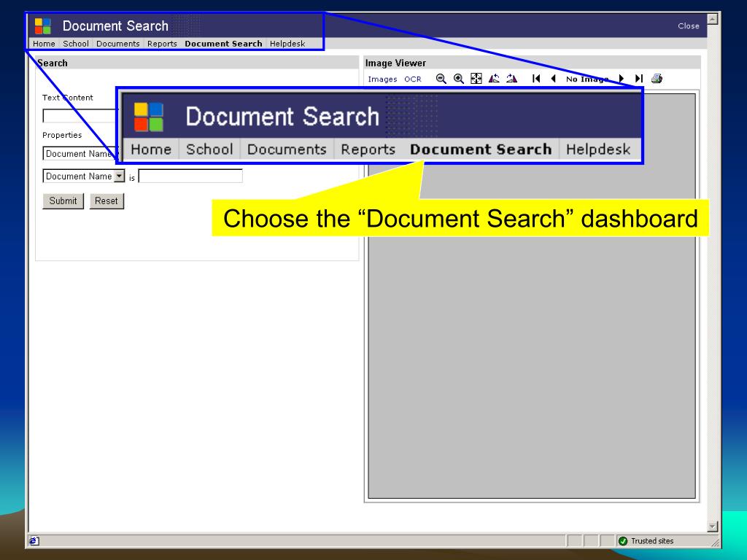
Task: Jump to the last image
Action: tap(639, 79)
